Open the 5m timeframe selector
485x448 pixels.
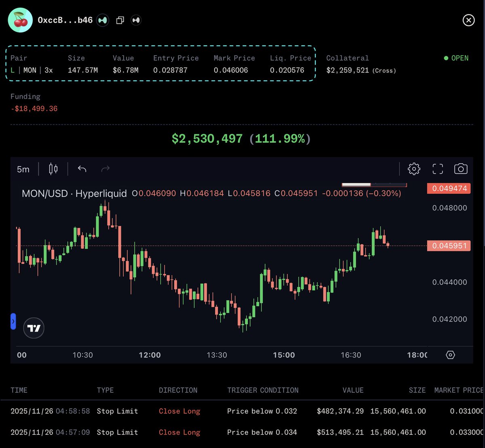(x=23, y=169)
